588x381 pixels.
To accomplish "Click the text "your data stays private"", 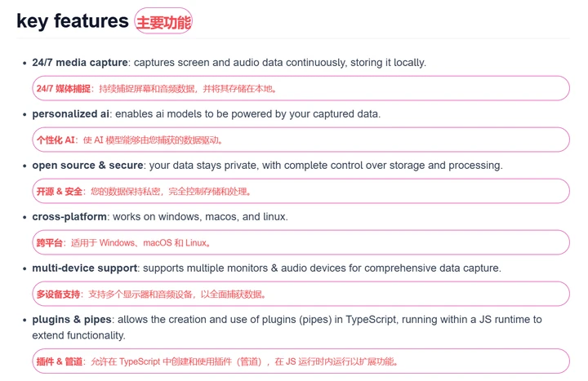I will pyautogui.click(x=207, y=165).
